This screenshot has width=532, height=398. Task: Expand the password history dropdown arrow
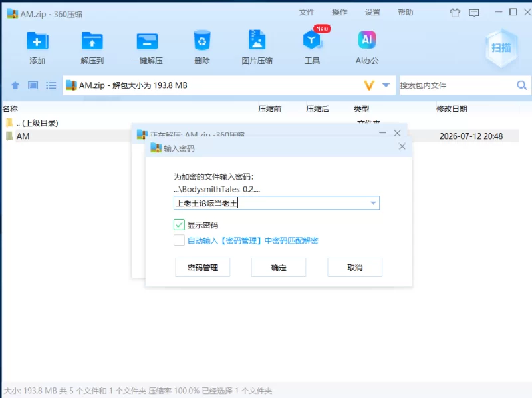373,203
